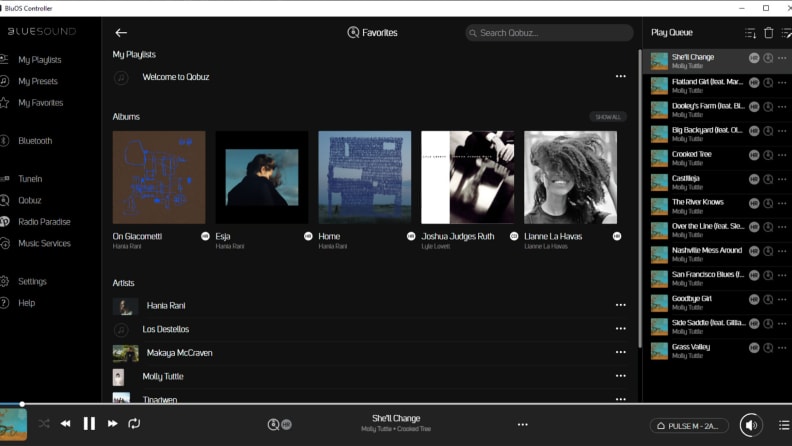The height and width of the screenshot is (446, 792).
Task: Open artist Los Destellos
Action: 165,329
